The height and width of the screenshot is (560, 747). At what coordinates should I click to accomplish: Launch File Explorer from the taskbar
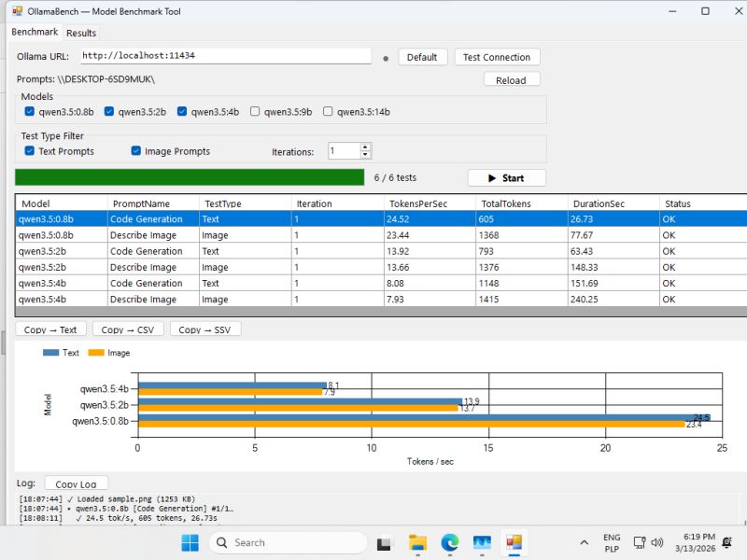(x=417, y=542)
